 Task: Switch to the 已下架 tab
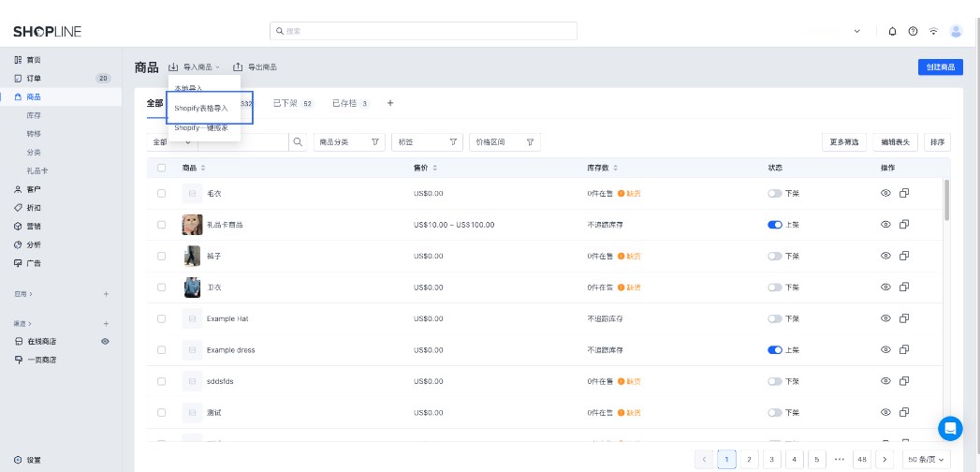291,103
